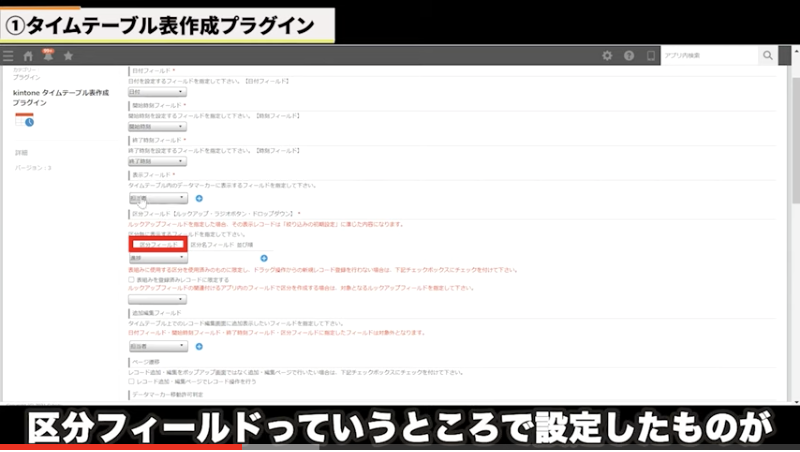Expand the 開始時刻 field dropdown
The width and height of the screenshot is (800, 452).
157,127
